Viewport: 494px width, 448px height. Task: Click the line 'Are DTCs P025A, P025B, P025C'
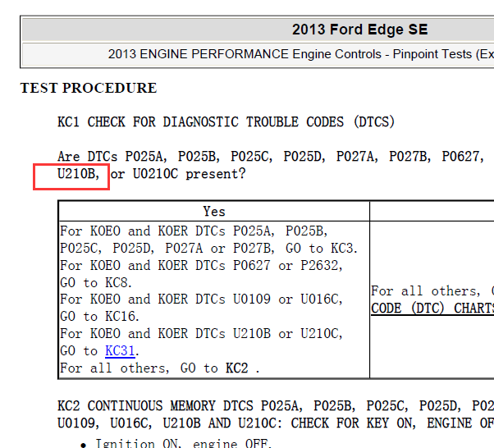coord(271,156)
